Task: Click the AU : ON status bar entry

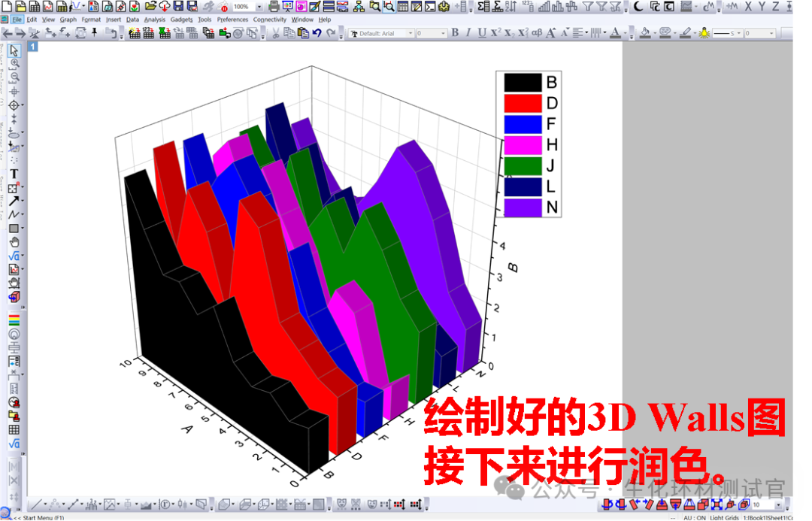Action: [x=695, y=517]
